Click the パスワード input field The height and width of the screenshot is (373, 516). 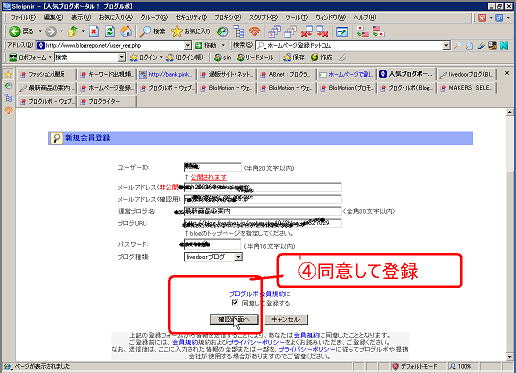pos(212,245)
